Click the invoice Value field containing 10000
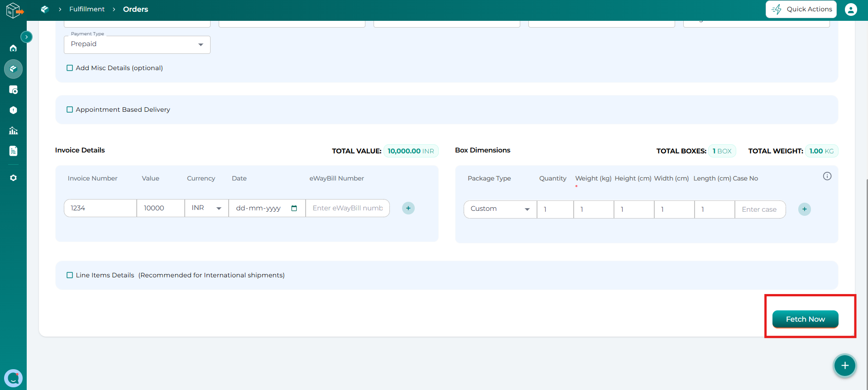The height and width of the screenshot is (390, 868). click(161, 208)
